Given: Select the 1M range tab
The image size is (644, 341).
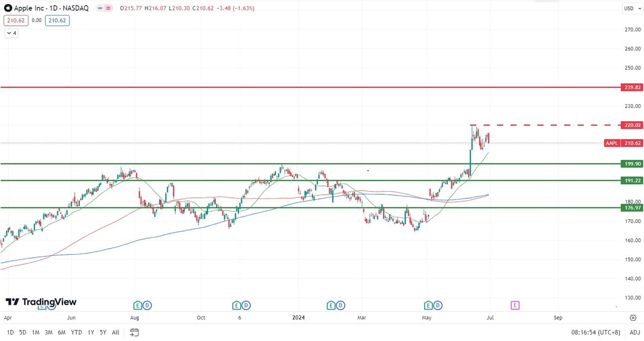Looking at the screenshot, I should pyautogui.click(x=36, y=332).
